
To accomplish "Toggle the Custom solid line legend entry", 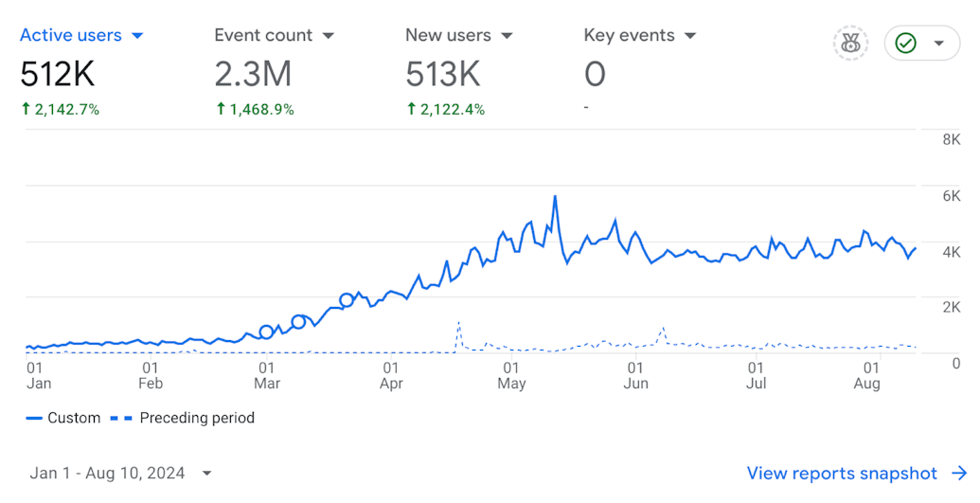I will pyautogui.click(x=63, y=418).
